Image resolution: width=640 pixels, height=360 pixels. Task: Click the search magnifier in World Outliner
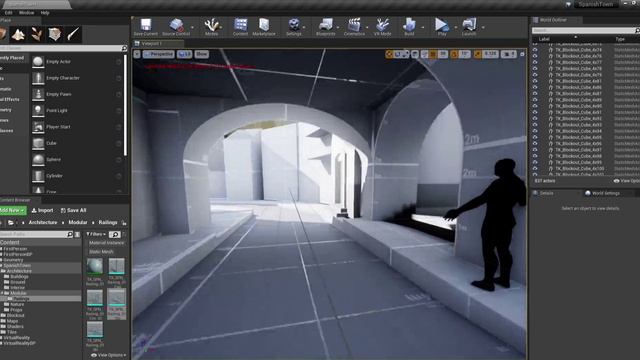point(637,31)
